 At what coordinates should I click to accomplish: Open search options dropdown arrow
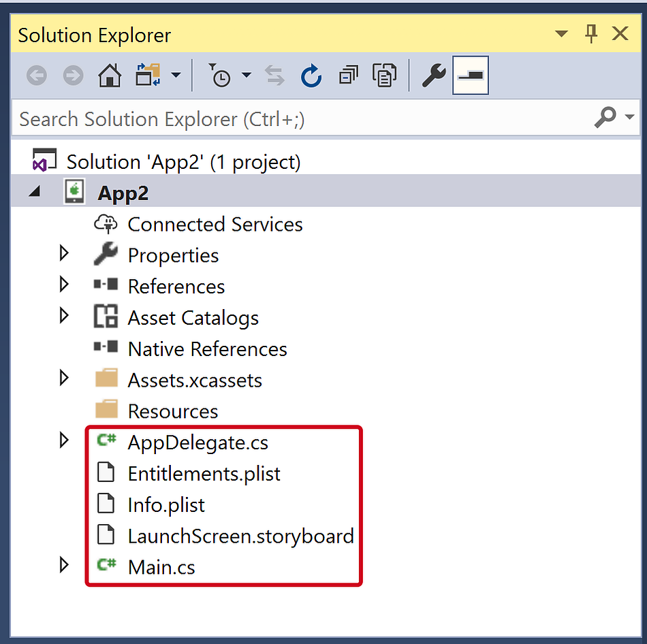pyautogui.click(x=629, y=117)
